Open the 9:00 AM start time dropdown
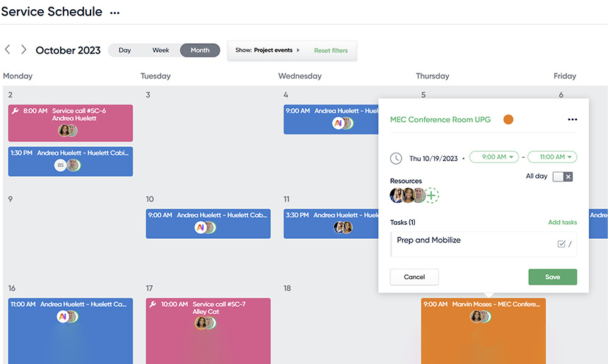The image size is (608, 364). [x=494, y=157]
